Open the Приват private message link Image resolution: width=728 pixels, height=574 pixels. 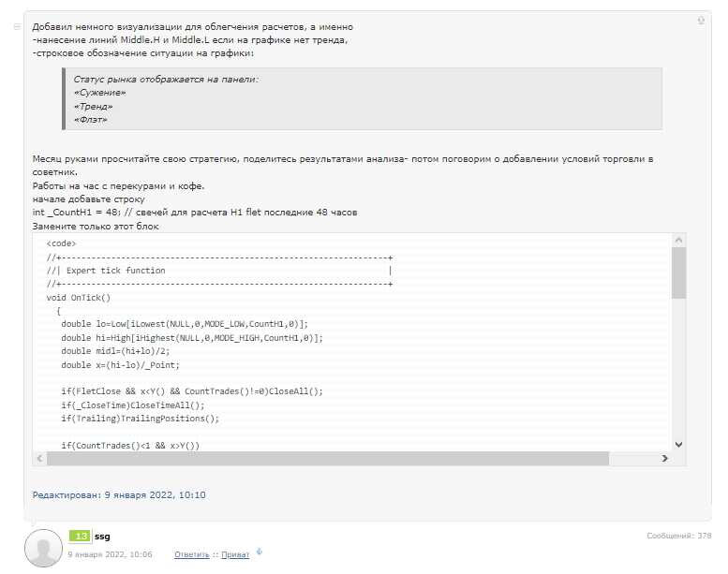[235, 554]
